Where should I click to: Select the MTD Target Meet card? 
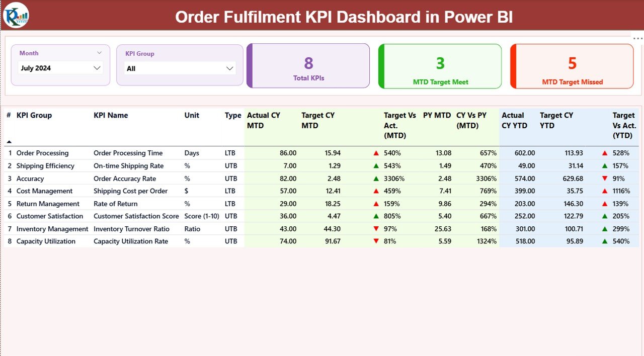(440, 66)
